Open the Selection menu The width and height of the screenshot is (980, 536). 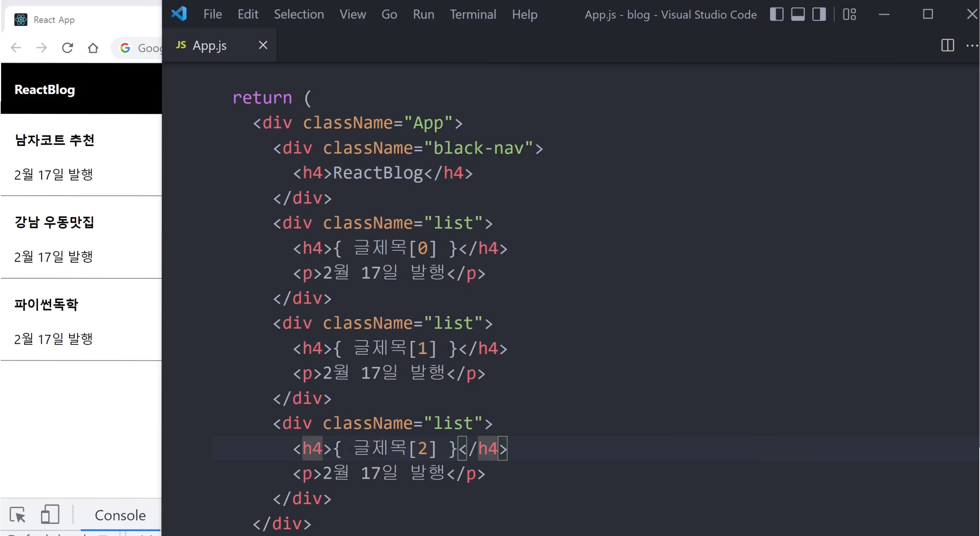298,15
